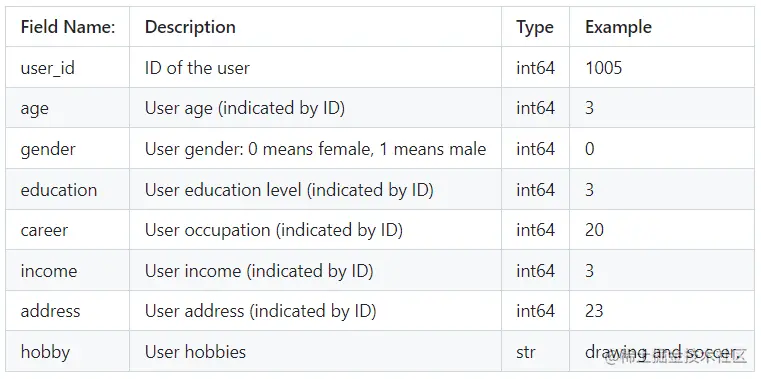Screen dimensions: 761x379
Task: Click the career example value 20
Action: point(594,230)
